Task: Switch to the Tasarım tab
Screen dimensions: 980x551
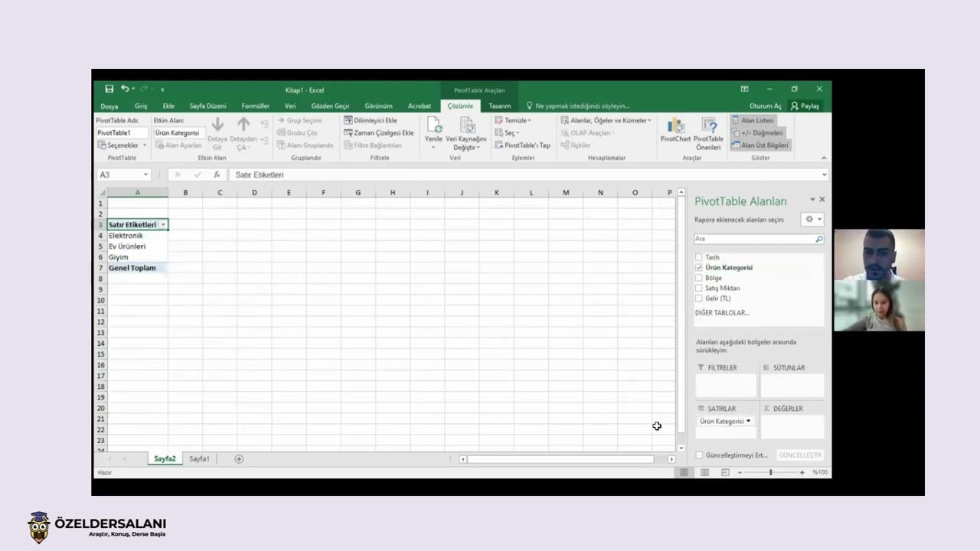Action: click(x=500, y=106)
